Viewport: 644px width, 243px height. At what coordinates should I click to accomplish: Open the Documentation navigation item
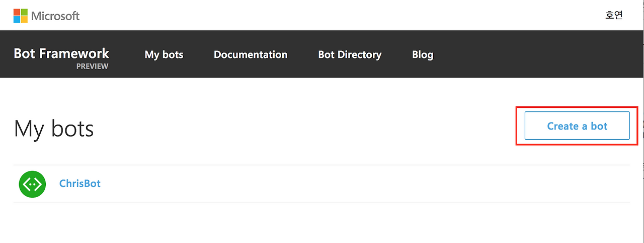tap(251, 54)
